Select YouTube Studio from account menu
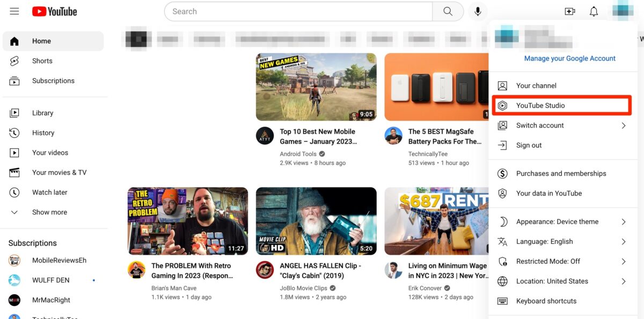644x319 pixels. point(540,106)
